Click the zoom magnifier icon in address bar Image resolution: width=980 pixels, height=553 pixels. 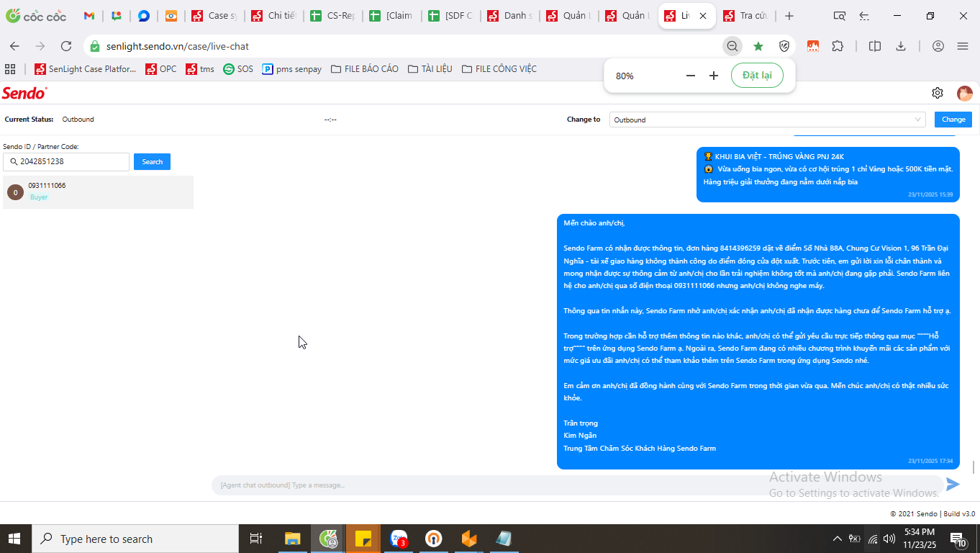[x=732, y=46]
